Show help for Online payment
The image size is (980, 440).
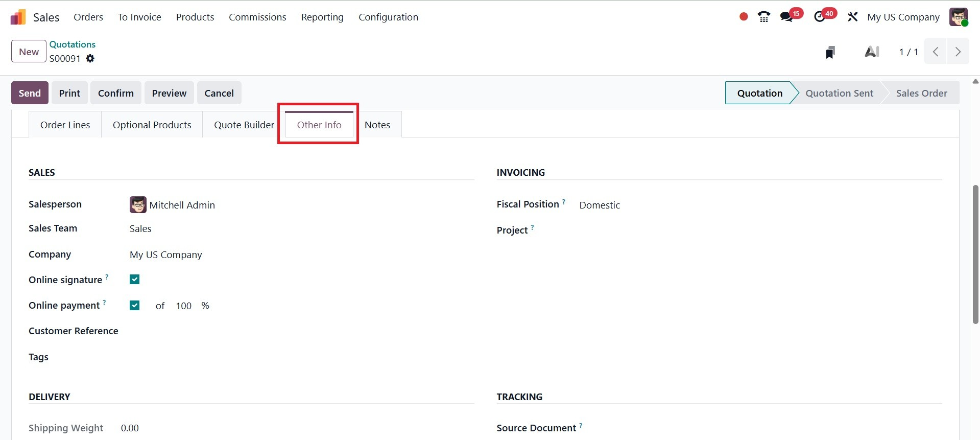104,303
